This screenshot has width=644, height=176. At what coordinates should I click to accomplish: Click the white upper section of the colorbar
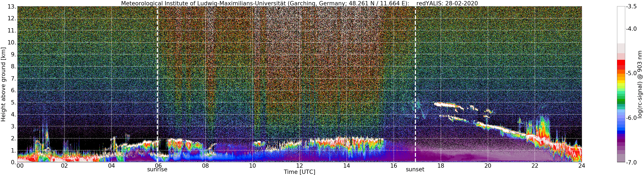(621, 25)
